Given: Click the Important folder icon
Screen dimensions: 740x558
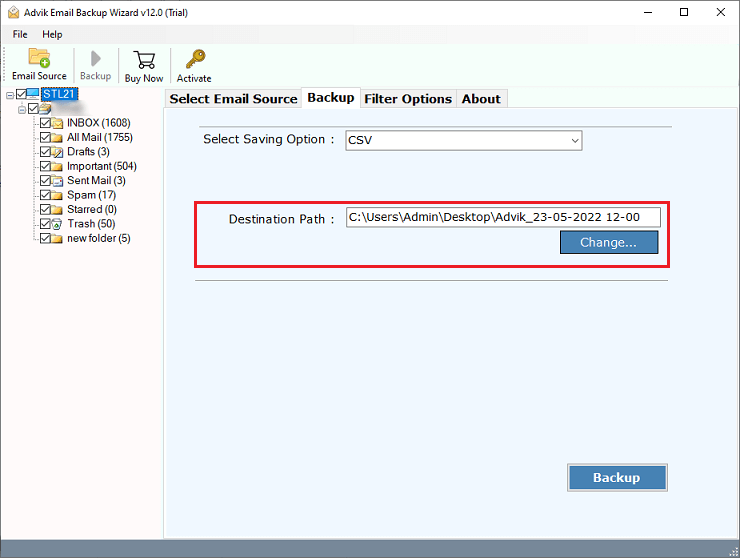Looking at the screenshot, I should [x=57, y=167].
